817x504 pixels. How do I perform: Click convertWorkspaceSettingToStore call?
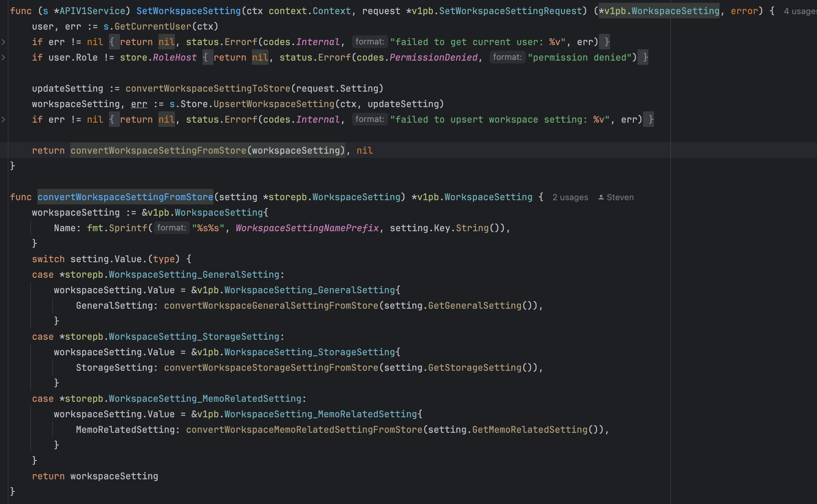208,88
